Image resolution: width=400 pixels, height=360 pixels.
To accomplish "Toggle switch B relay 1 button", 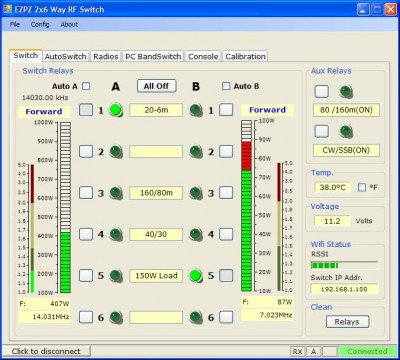I will pyautogui.click(x=226, y=110).
